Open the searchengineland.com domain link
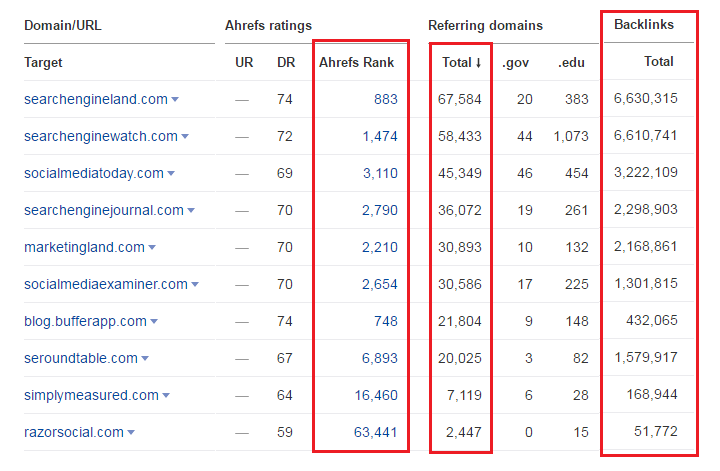720x471 pixels. (96, 99)
